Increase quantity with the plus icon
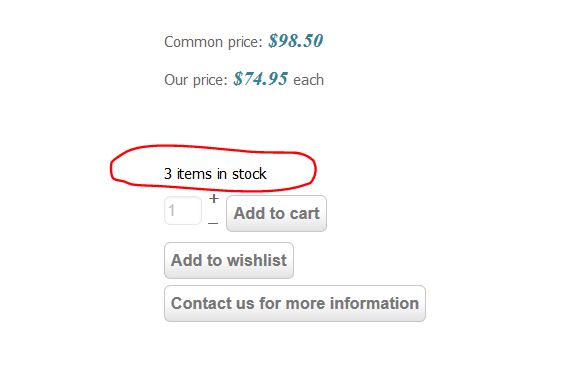 pyautogui.click(x=213, y=199)
